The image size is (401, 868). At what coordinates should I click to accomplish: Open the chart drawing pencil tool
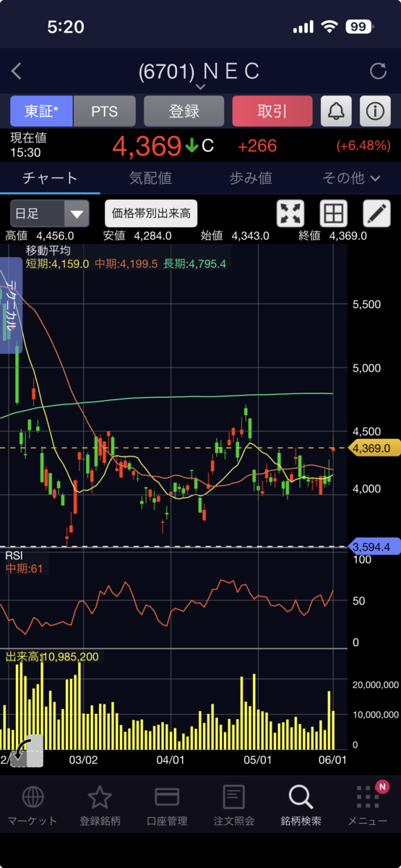(376, 213)
